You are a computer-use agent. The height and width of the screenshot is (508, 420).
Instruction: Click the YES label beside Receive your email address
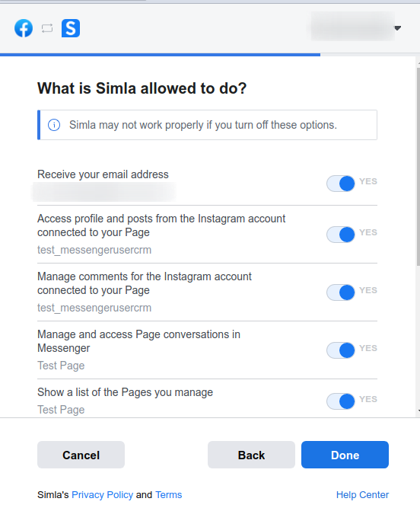pos(368,181)
